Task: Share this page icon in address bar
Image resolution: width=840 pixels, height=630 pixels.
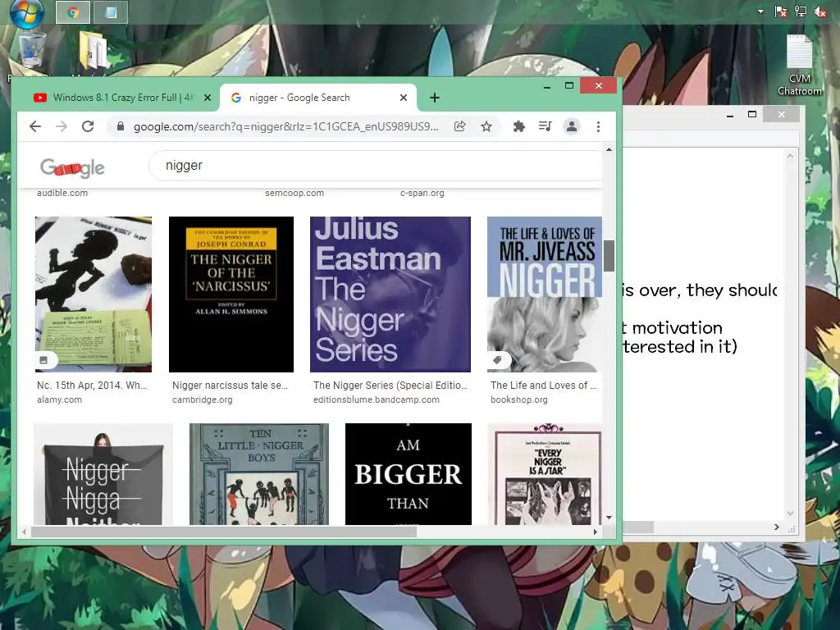Action: point(459,126)
